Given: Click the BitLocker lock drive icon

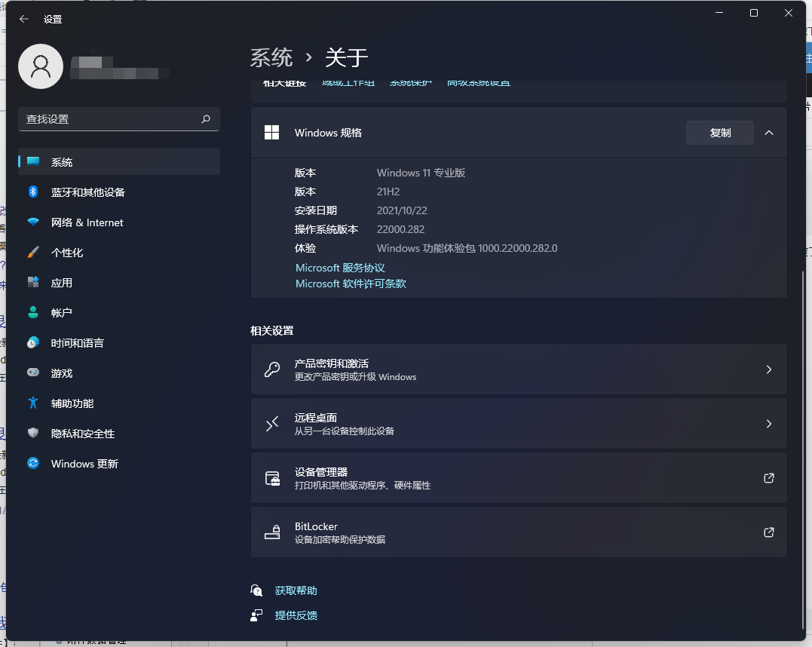Looking at the screenshot, I should point(272,532).
